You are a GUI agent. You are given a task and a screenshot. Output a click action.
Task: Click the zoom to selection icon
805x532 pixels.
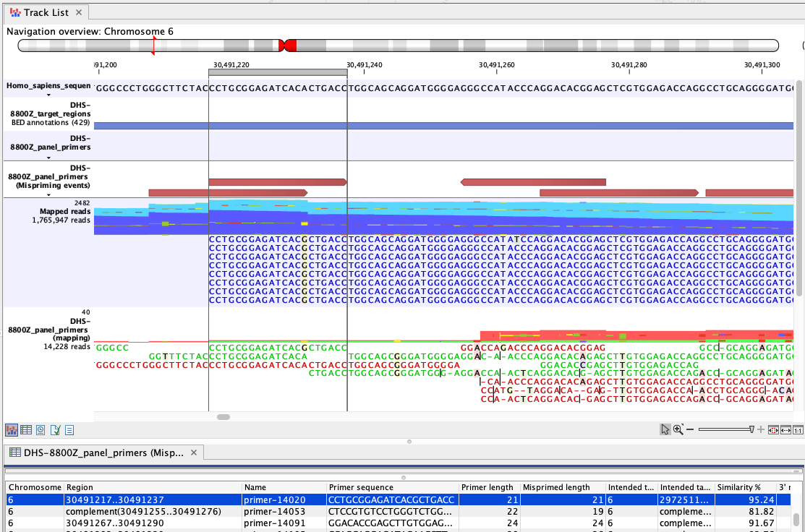pyautogui.click(x=773, y=429)
